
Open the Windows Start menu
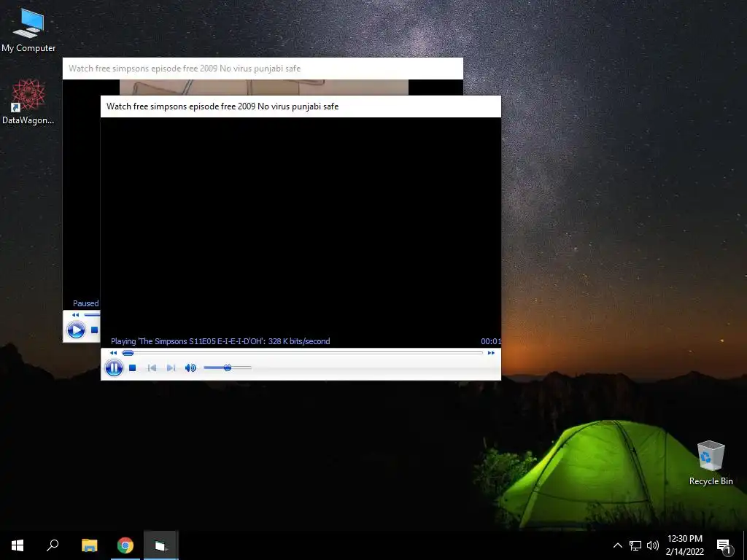click(18, 545)
